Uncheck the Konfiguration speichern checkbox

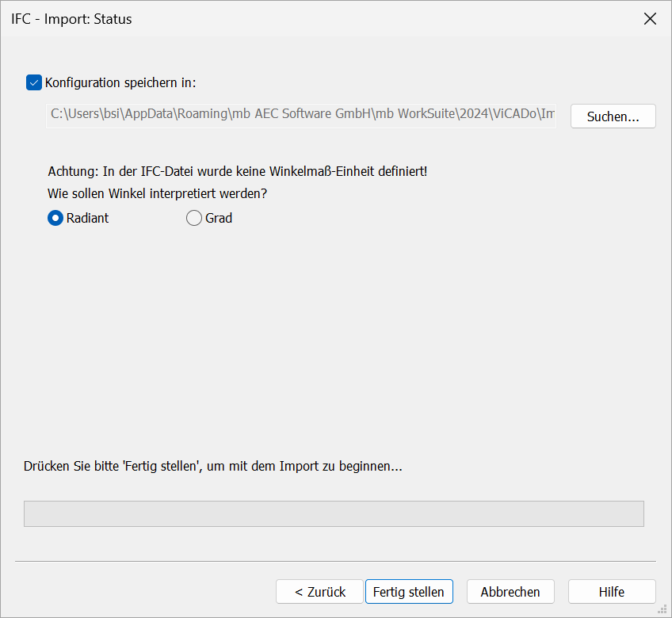(x=34, y=82)
